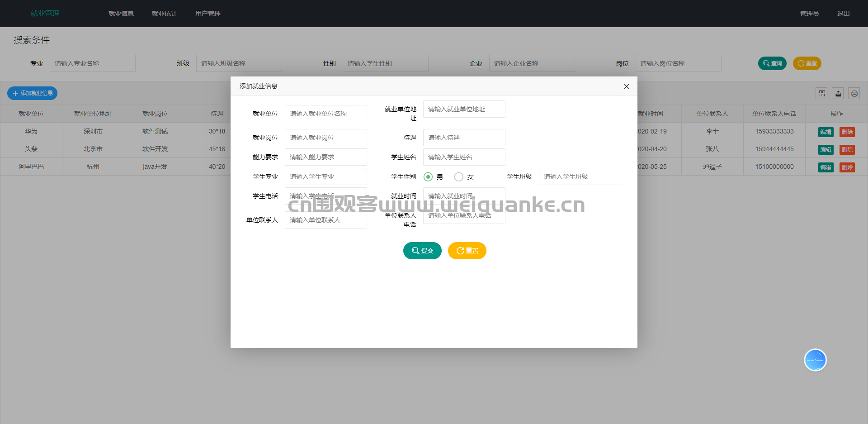Focus the 企业 search input
Image resolution: width=868 pixels, height=424 pixels.
pyautogui.click(x=532, y=63)
